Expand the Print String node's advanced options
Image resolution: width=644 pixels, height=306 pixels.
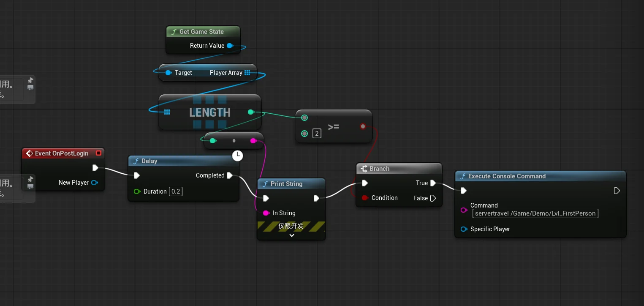tap(291, 235)
